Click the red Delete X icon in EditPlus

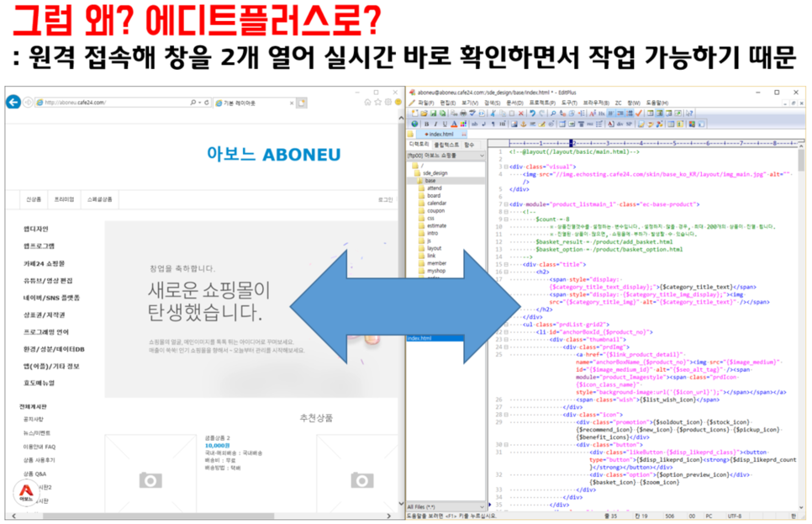coord(521,113)
